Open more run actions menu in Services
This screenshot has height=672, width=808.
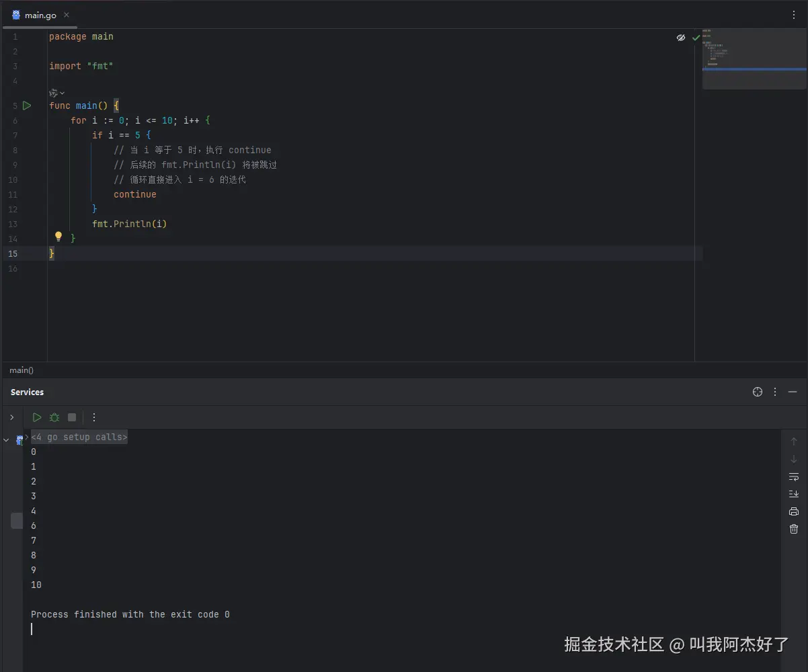(x=94, y=417)
